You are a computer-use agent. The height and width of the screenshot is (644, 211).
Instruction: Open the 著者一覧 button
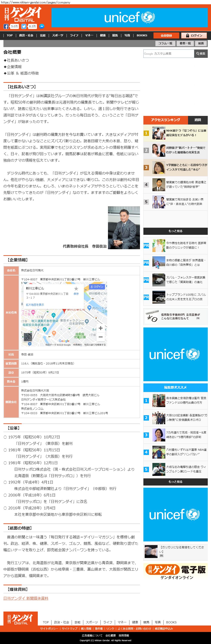185,43
